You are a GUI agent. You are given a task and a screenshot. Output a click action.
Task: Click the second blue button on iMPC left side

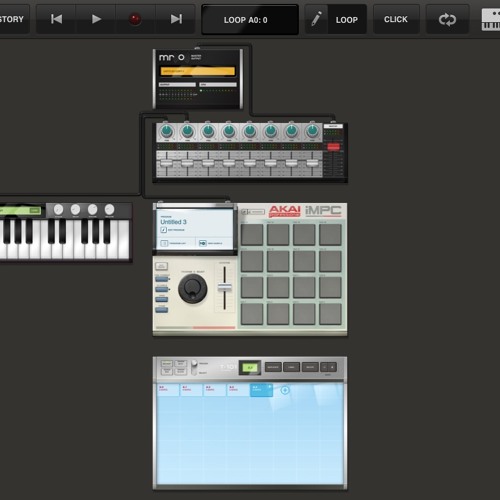pos(162,289)
